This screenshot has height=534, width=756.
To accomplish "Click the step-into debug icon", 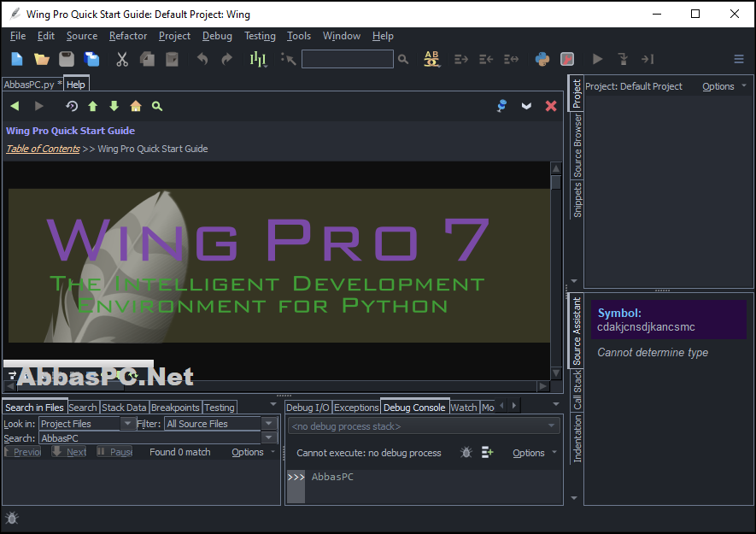I will (623, 59).
